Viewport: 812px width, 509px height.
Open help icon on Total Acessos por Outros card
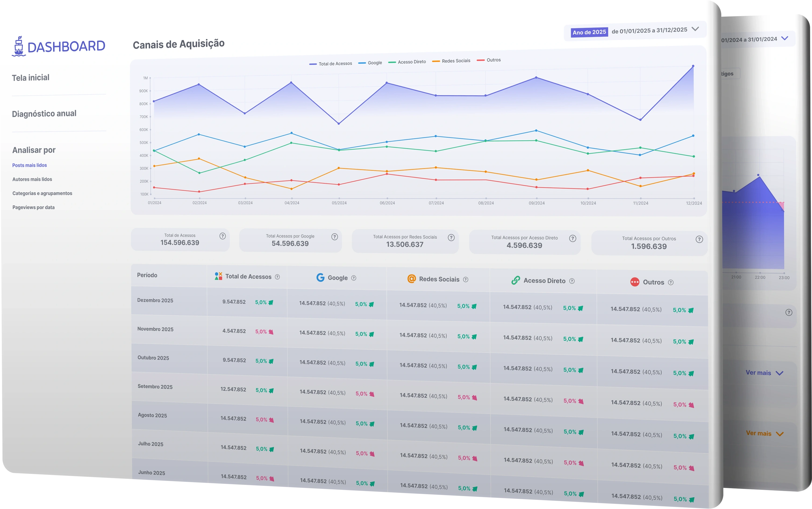click(699, 239)
